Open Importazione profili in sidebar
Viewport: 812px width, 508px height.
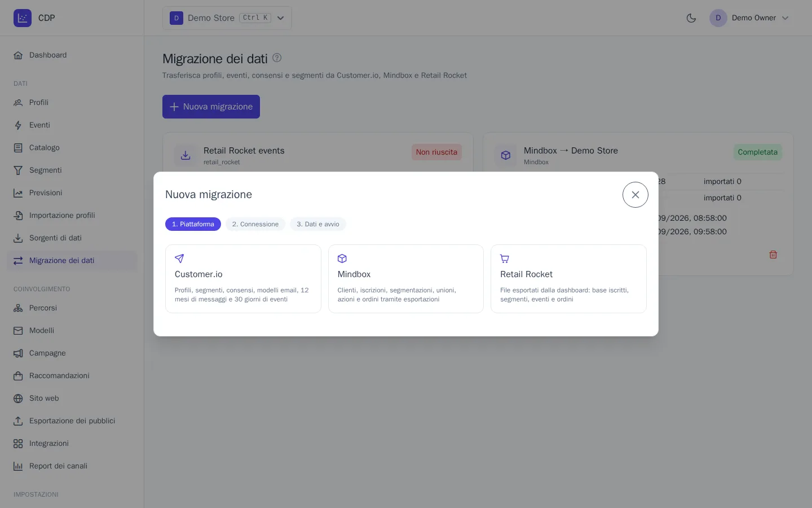[72, 216]
